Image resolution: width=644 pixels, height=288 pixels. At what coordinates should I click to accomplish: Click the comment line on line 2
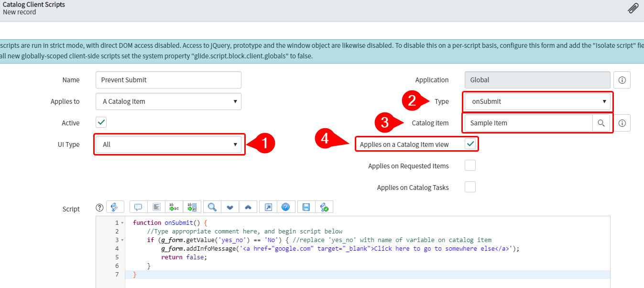coord(245,232)
